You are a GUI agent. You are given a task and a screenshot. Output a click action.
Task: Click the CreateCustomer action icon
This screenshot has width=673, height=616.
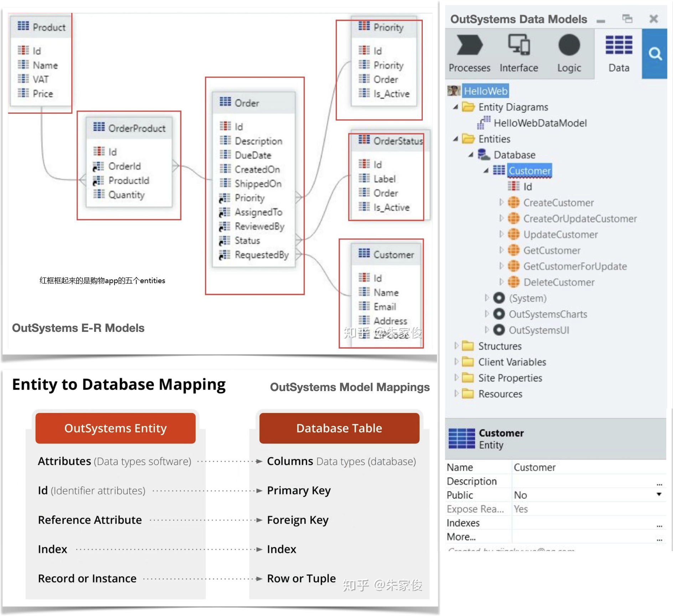pos(513,203)
